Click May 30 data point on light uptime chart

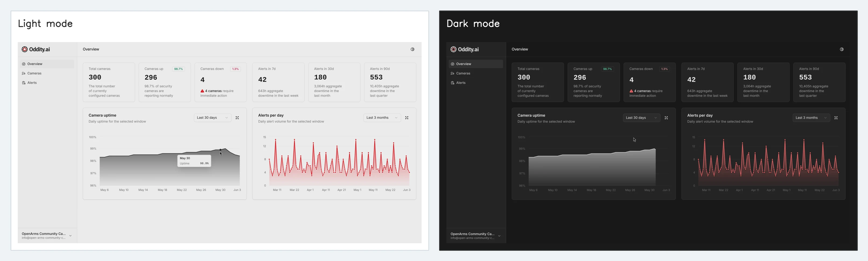click(x=220, y=150)
